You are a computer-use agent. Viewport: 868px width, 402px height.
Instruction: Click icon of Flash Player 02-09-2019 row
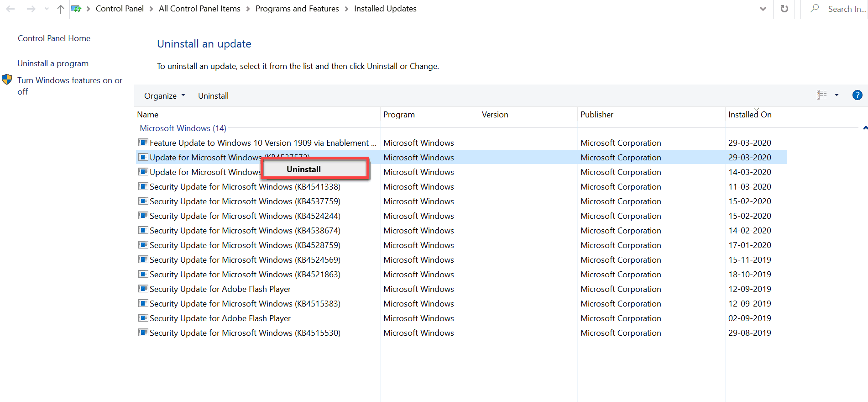coord(143,318)
